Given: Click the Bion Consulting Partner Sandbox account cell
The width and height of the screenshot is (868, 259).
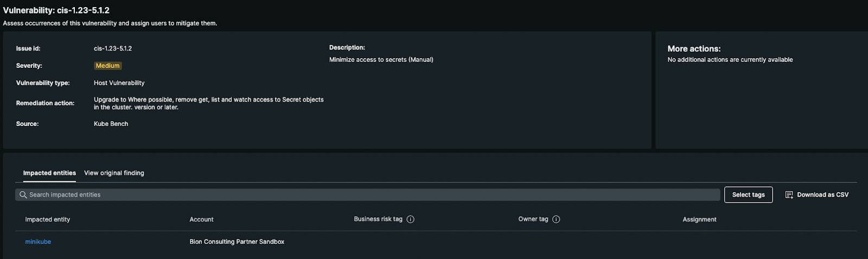Looking at the screenshot, I should point(237,242).
